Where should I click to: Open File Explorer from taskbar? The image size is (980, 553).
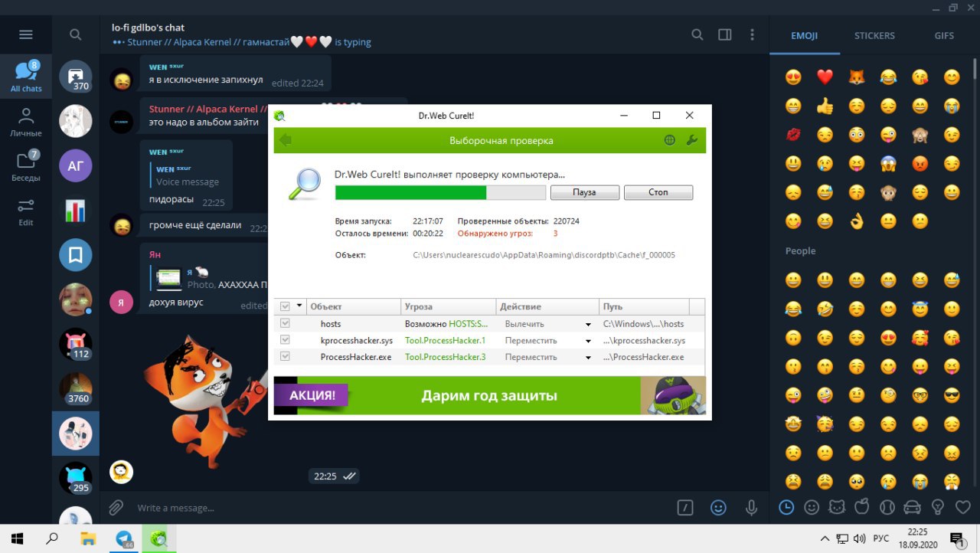pos(87,538)
